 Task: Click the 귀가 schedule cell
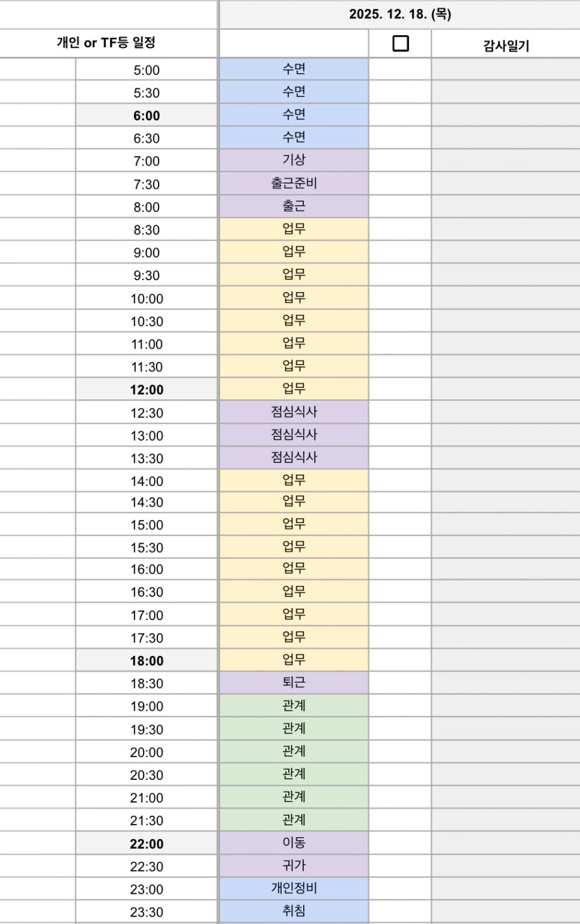(x=294, y=865)
